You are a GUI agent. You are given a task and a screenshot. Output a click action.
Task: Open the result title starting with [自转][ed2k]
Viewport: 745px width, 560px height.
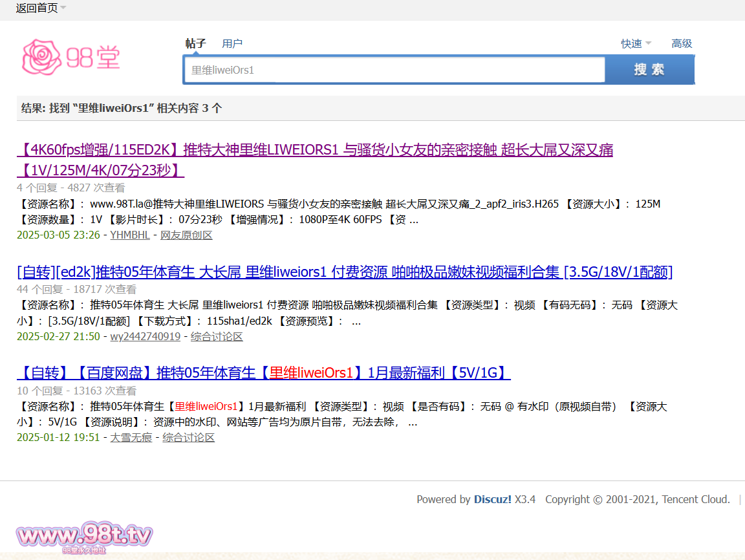point(345,272)
